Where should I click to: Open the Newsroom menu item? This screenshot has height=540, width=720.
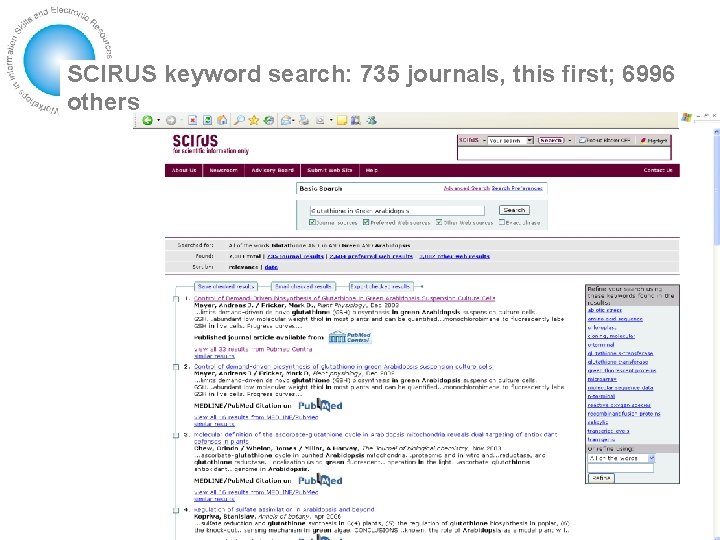(x=223, y=170)
